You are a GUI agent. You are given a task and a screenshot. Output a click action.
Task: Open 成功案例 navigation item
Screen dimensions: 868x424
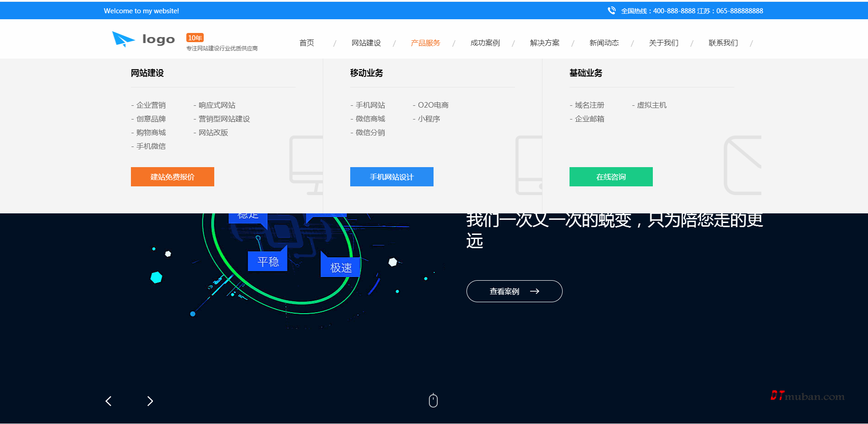(x=485, y=43)
